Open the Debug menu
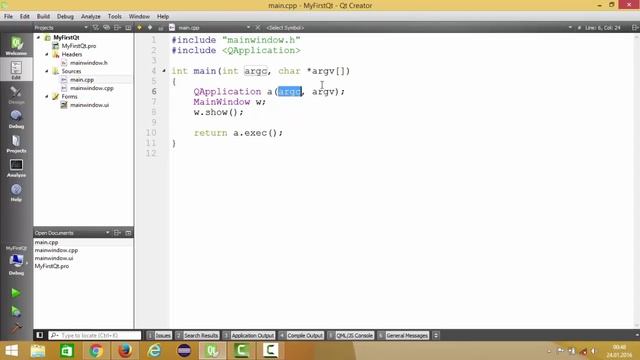The width and height of the screenshot is (640, 360). pyautogui.click(x=65, y=16)
